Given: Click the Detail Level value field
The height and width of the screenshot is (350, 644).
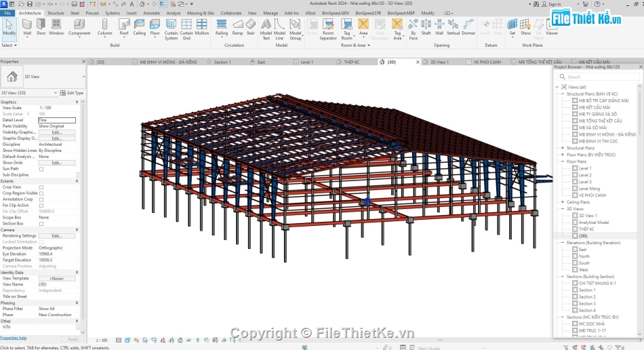Looking at the screenshot, I should (x=57, y=120).
